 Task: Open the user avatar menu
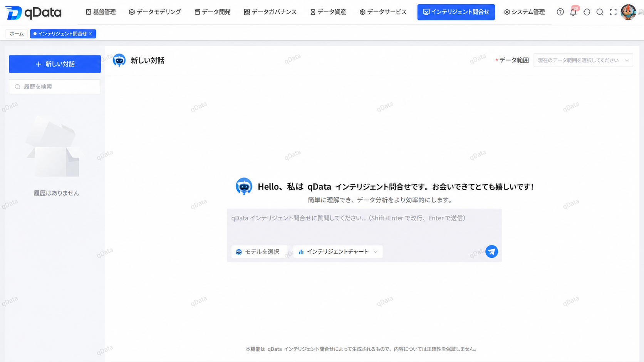(x=628, y=12)
